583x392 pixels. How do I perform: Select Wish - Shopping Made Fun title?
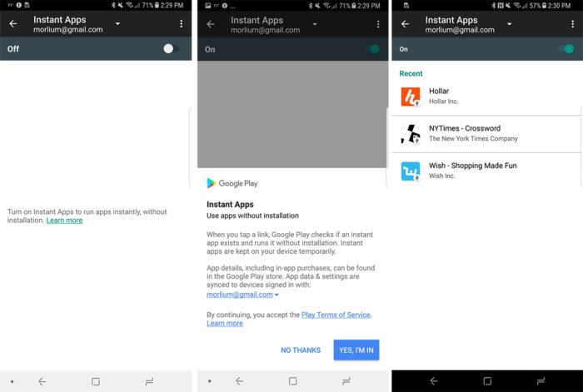(x=472, y=166)
